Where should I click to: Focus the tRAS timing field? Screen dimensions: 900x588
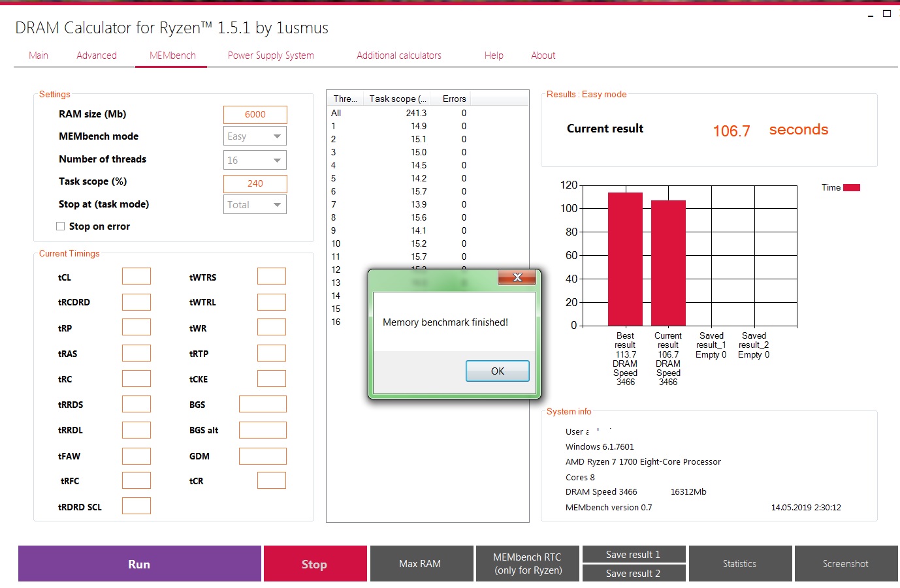(x=137, y=353)
